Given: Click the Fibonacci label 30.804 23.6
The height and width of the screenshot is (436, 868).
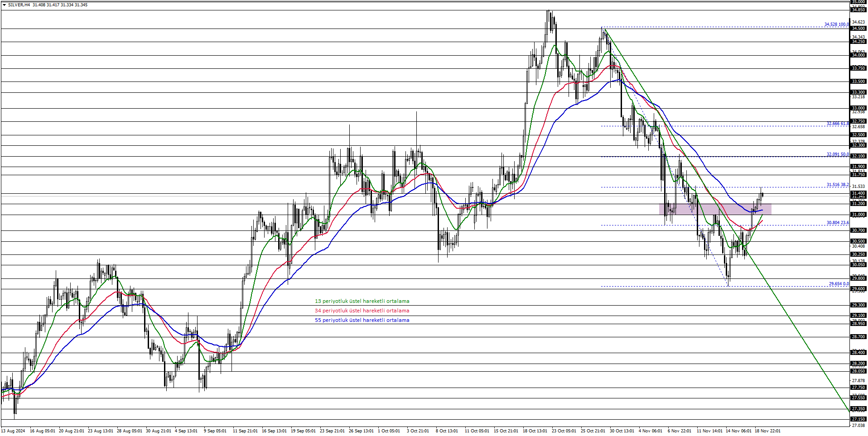Looking at the screenshot, I should pos(838,223).
